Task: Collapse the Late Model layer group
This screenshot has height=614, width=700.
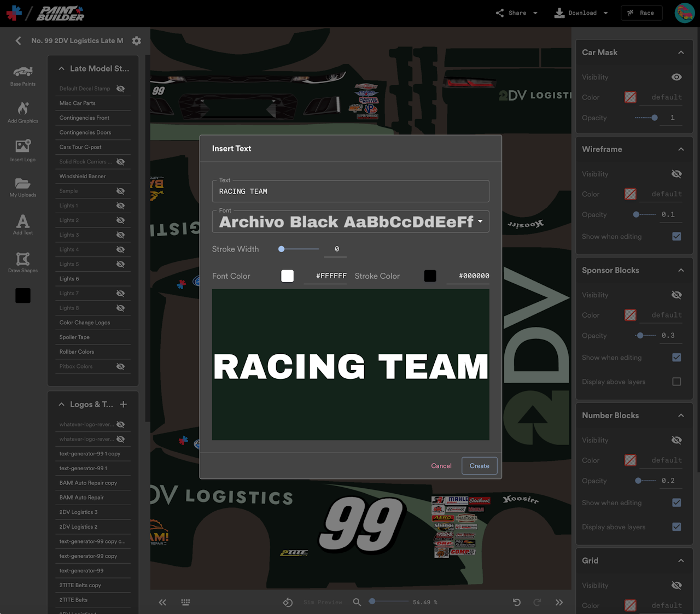Action: [62, 68]
